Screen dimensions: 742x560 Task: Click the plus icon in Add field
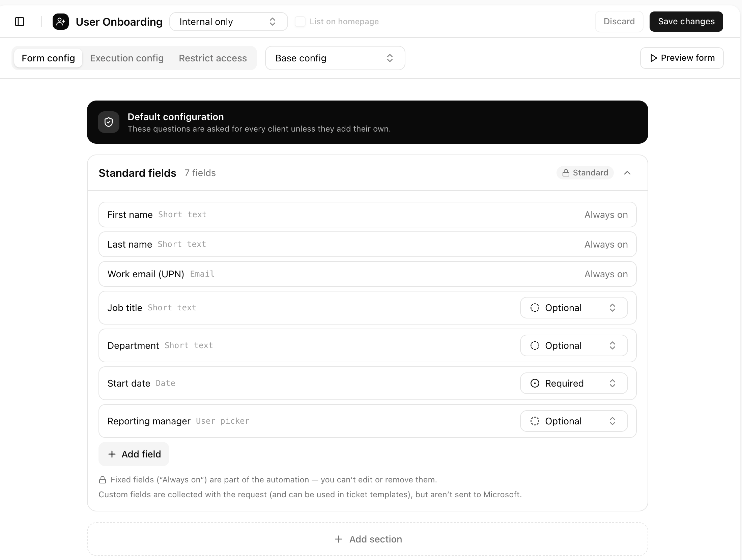pyautogui.click(x=112, y=454)
